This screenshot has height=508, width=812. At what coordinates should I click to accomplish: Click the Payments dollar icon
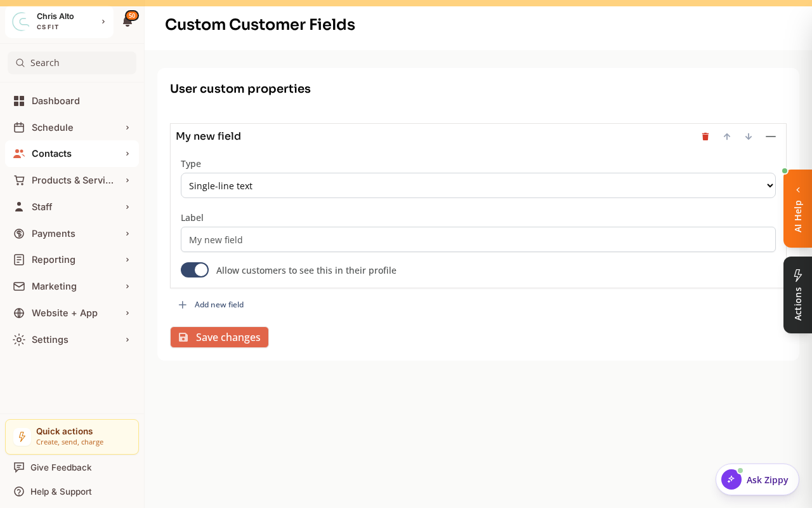coord(19,234)
